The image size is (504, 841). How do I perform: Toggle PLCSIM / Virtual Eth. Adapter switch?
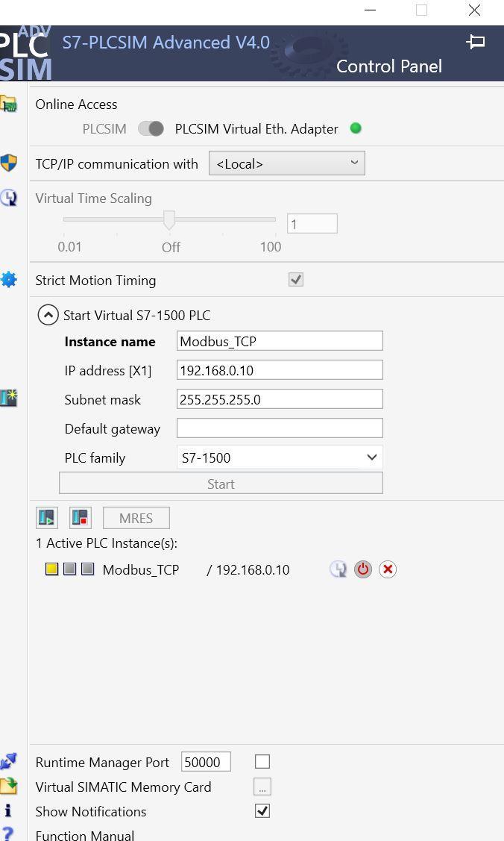(151, 128)
